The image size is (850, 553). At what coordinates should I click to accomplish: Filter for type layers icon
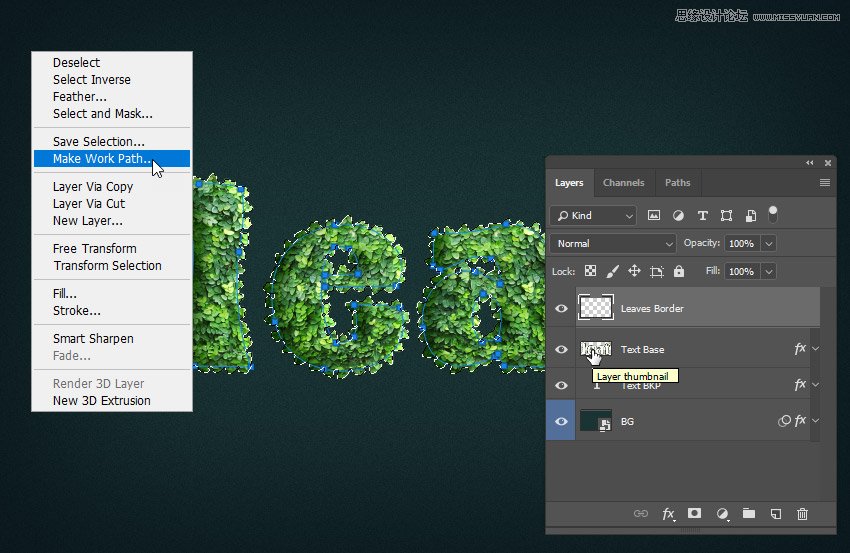pyautogui.click(x=702, y=215)
